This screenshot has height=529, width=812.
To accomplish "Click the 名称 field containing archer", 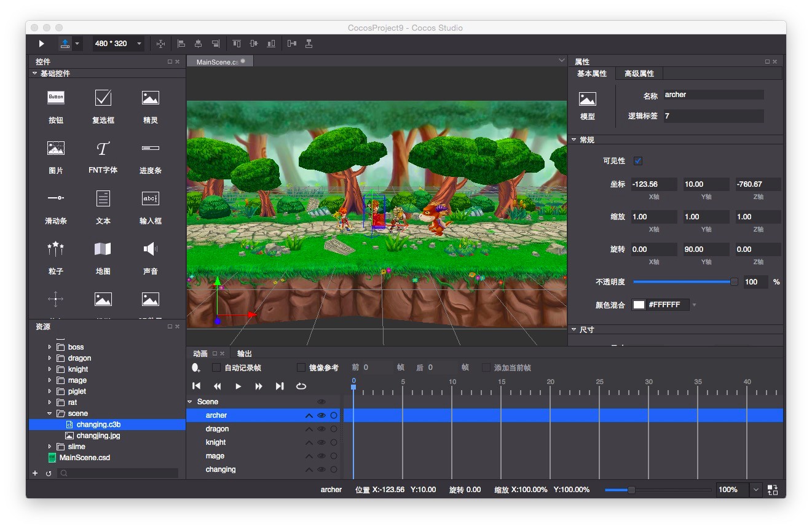I will pyautogui.click(x=713, y=95).
